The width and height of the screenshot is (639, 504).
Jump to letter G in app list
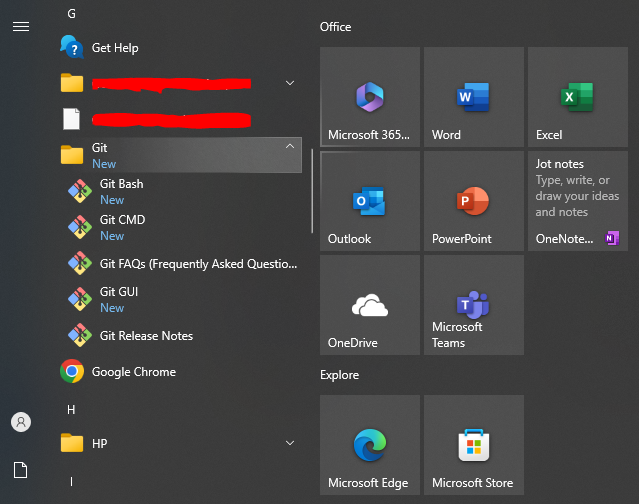[71, 14]
